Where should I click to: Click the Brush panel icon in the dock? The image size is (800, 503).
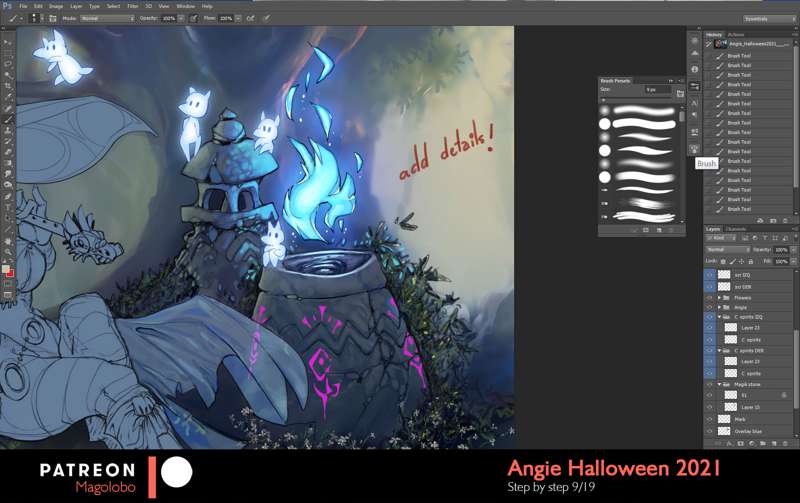(x=694, y=148)
